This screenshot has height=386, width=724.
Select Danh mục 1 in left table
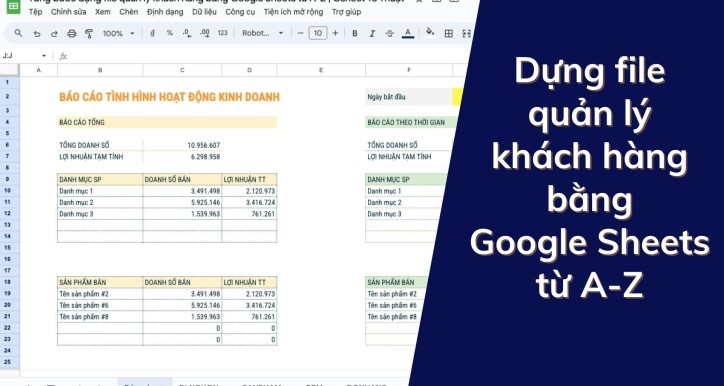click(100, 191)
